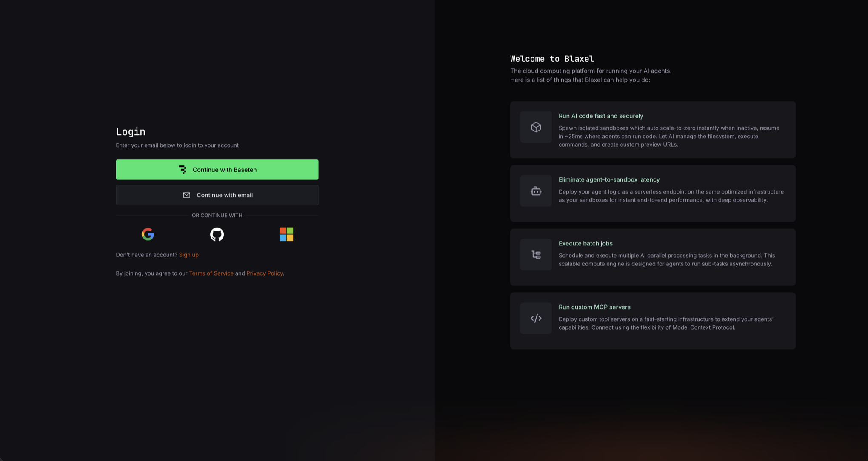Sign in with the Microsoft logo icon

pyautogui.click(x=286, y=234)
